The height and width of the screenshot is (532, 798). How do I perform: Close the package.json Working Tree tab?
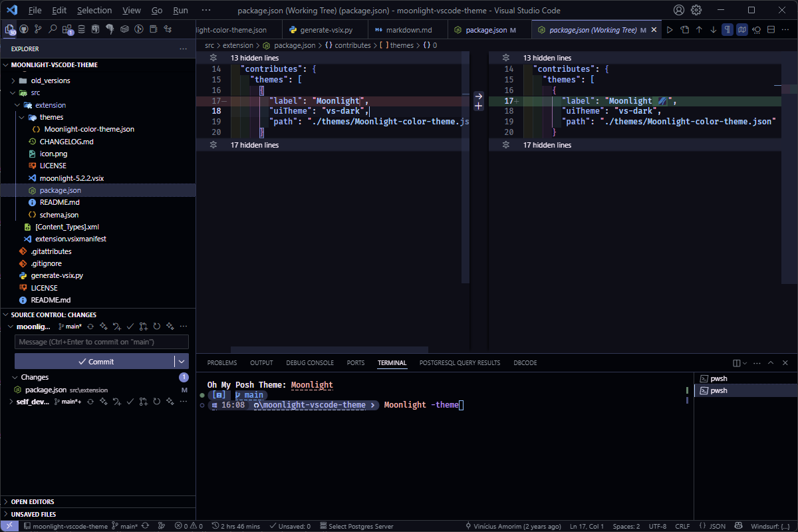(x=654, y=30)
